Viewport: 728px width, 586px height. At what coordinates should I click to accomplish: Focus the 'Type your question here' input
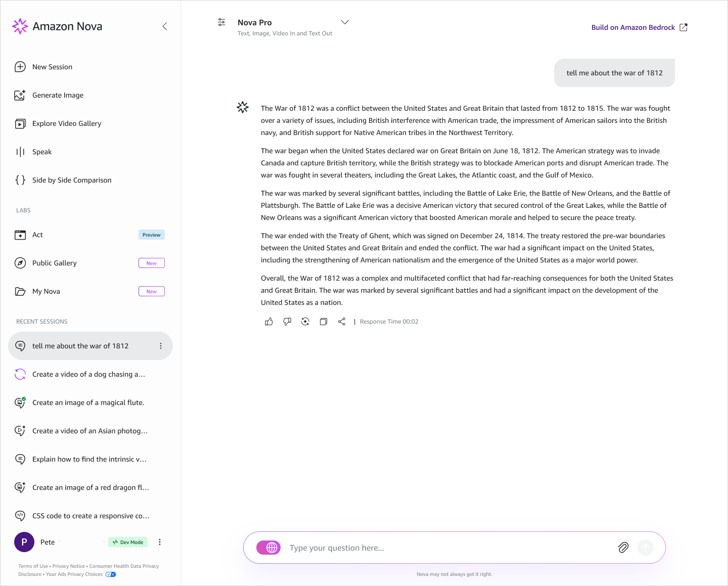click(448, 548)
